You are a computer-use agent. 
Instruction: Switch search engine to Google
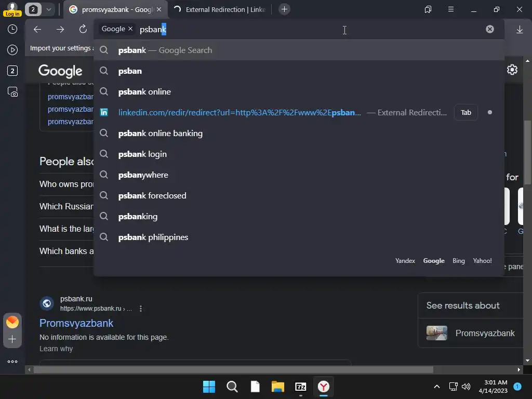tap(434, 261)
